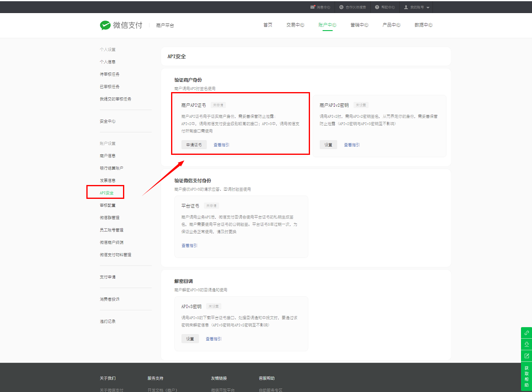Click the partner search magnifier icon

(x=341, y=7)
